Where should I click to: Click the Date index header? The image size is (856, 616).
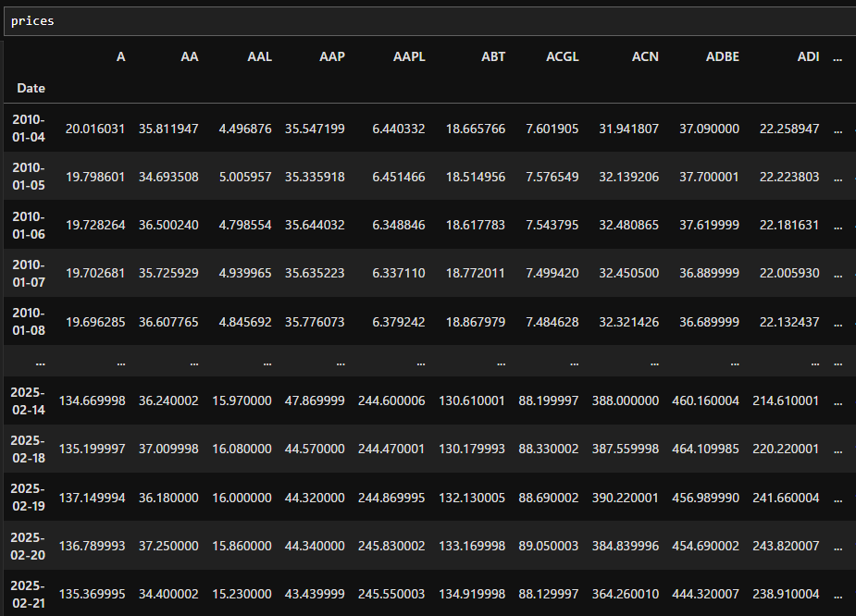click(31, 89)
